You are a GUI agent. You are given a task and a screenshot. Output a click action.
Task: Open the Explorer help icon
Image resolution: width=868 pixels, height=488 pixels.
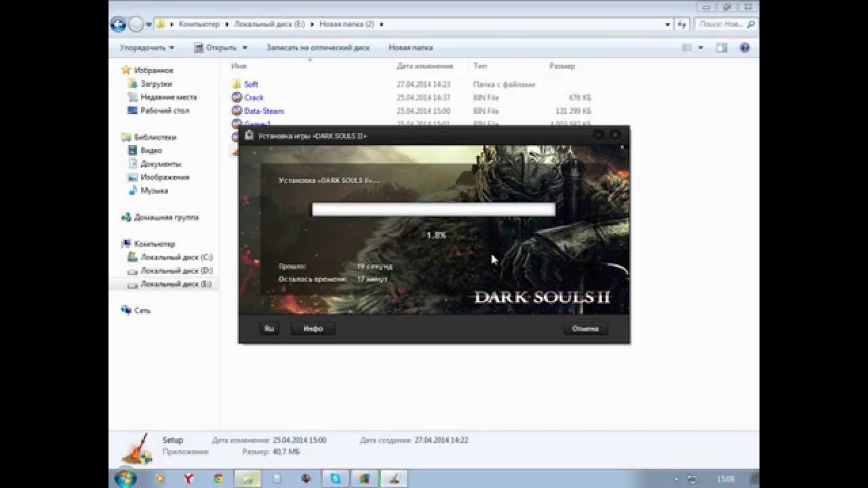(x=745, y=48)
